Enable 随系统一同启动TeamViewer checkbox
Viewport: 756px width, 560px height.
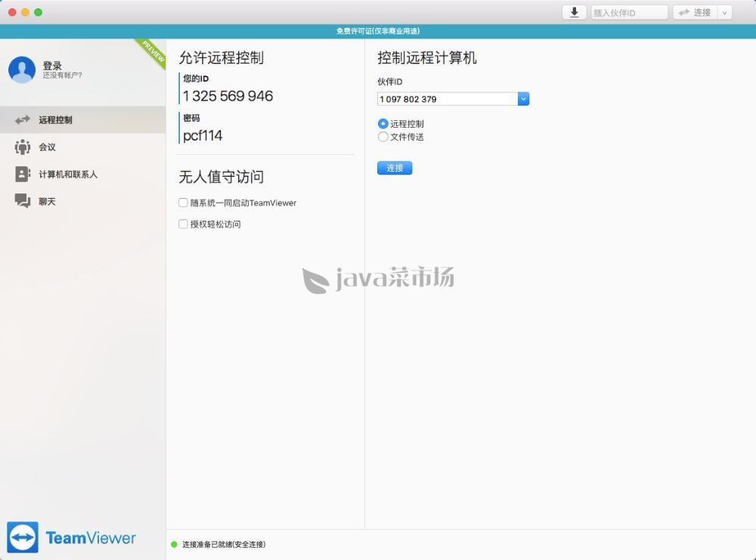[x=183, y=203]
